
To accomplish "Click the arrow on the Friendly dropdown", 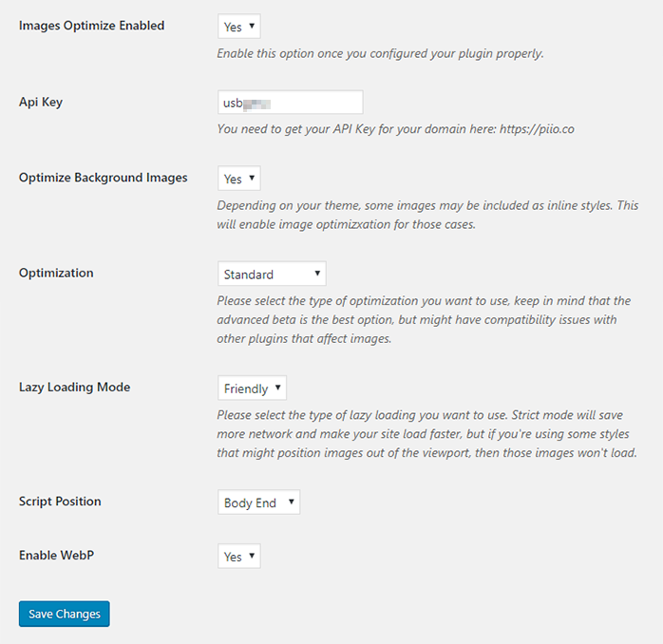I will pyautogui.click(x=277, y=388).
